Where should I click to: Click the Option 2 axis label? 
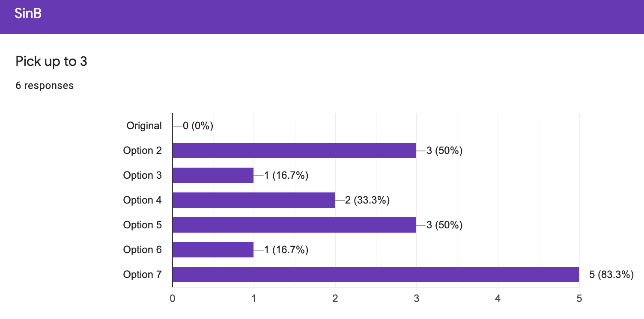tap(142, 151)
